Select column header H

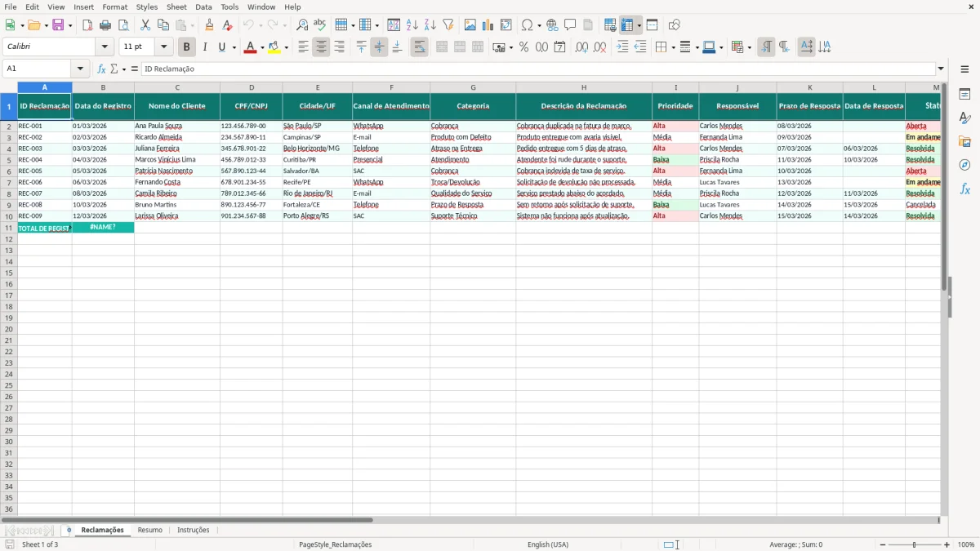[584, 87]
